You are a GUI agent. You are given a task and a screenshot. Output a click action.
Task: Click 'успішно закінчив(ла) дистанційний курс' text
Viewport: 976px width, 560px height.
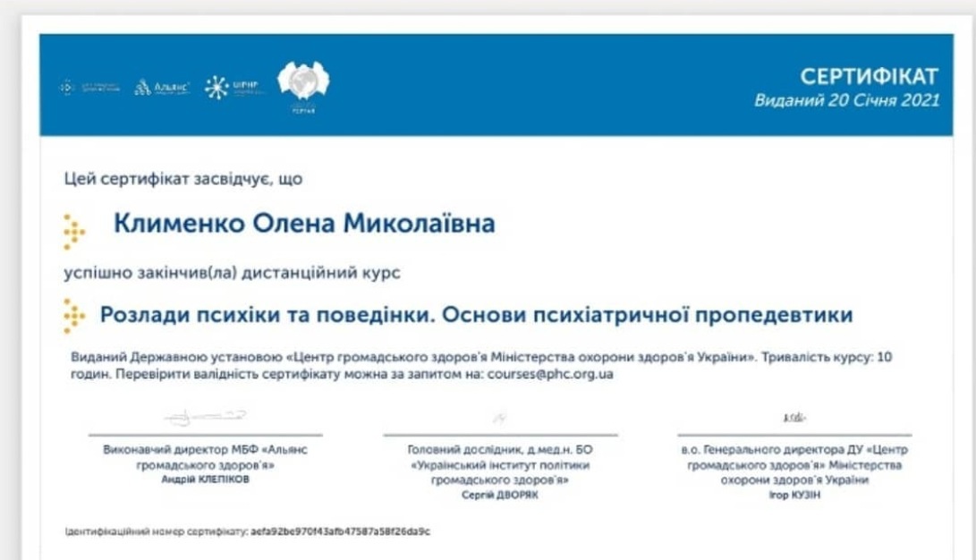(232, 273)
